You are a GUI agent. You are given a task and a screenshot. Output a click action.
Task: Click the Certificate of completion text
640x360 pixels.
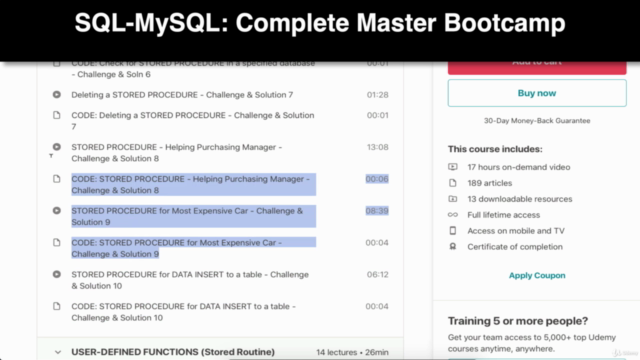pyautogui.click(x=515, y=247)
